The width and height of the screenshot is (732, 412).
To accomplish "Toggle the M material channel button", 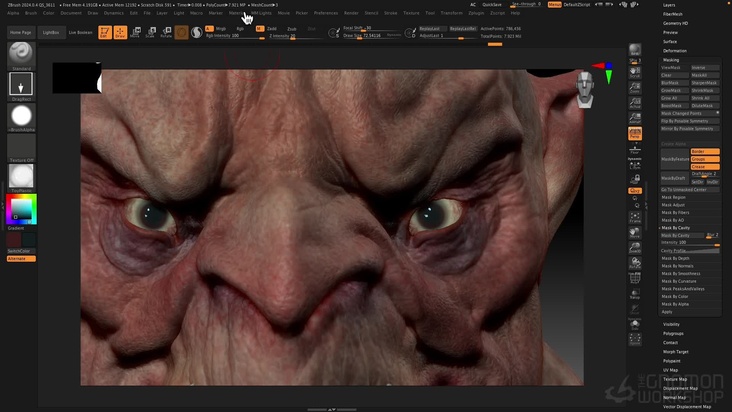I will pyautogui.click(x=259, y=28).
